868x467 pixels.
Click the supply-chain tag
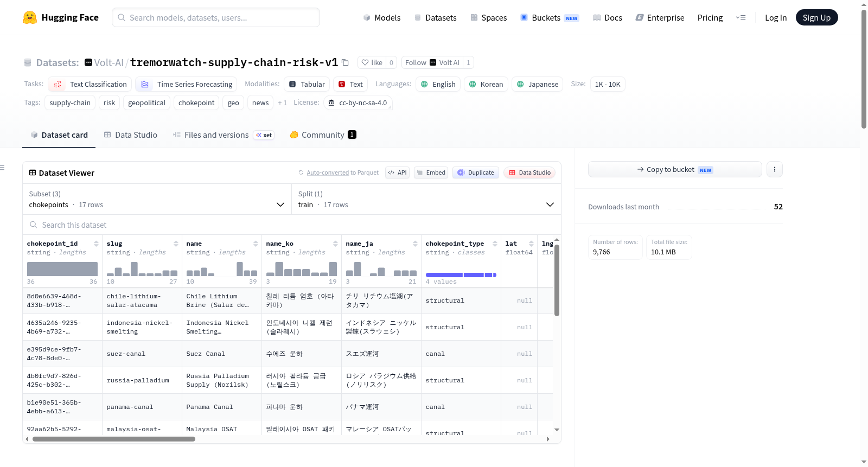tap(70, 103)
